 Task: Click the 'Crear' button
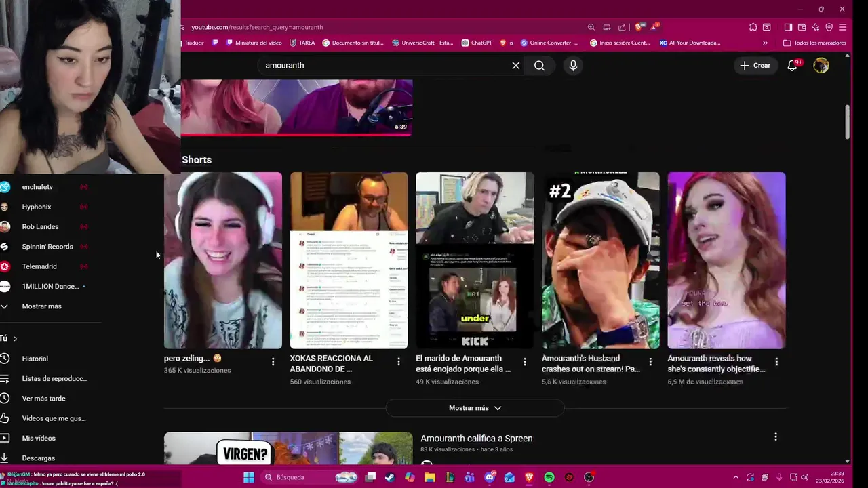point(755,66)
